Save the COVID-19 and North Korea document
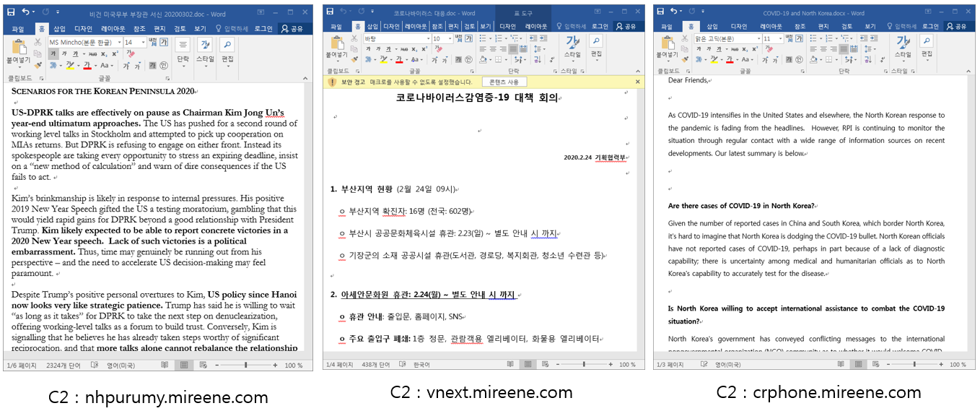Viewport: 980px width, 411px height. pyautogui.click(x=660, y=11)
